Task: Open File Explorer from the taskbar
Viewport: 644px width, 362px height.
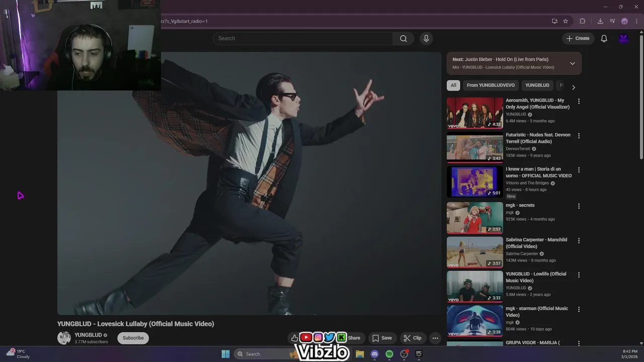Action: pyautogui.click(x=360, y=354)
